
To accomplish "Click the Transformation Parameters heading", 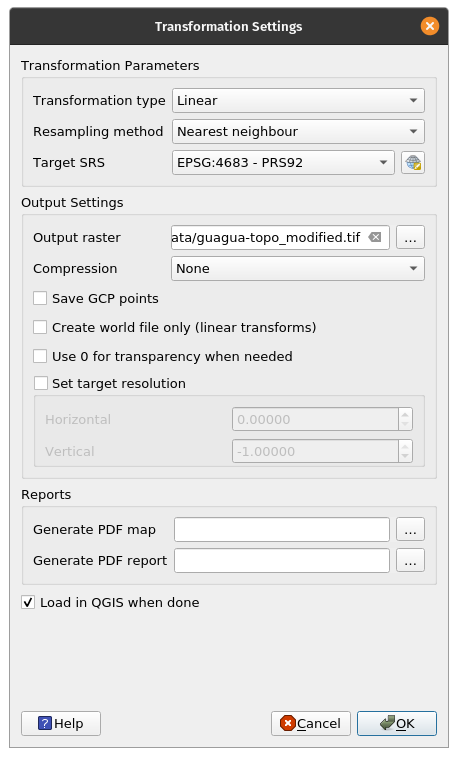I will point(110,66).
